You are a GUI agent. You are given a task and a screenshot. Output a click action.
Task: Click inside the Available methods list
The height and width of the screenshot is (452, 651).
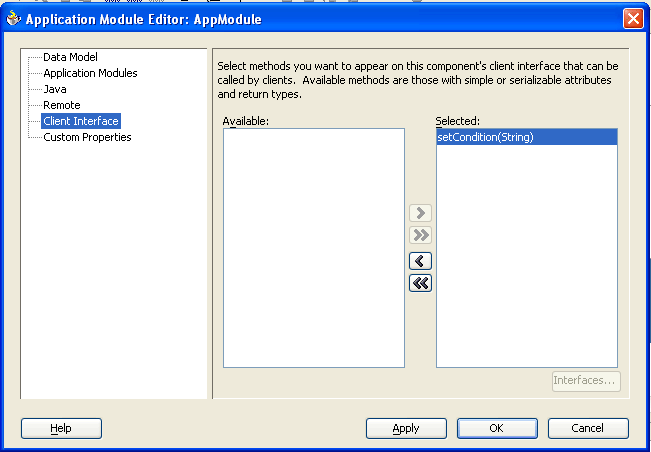point(314,248)
